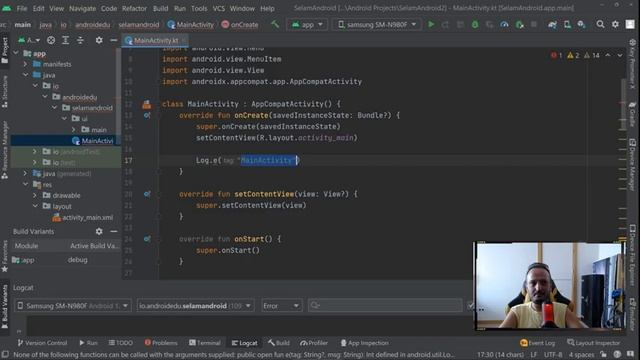The image size is (640, 360).
Task: Open Build Variants panel gear settings
Action: click(x=99, y=231)
